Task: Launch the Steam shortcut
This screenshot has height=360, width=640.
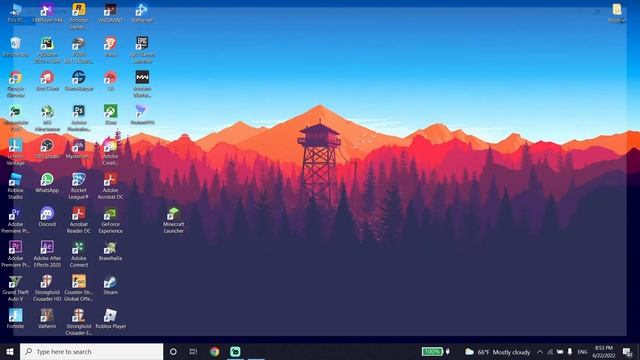Action: click(x=110, y=284)
